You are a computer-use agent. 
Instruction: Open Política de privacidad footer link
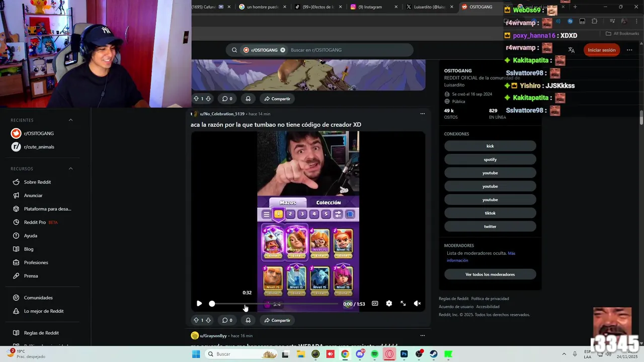click(490, 299)
